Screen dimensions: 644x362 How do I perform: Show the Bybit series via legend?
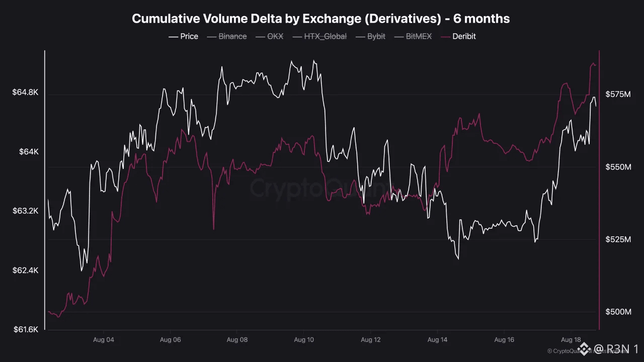(x=370, y=36)
